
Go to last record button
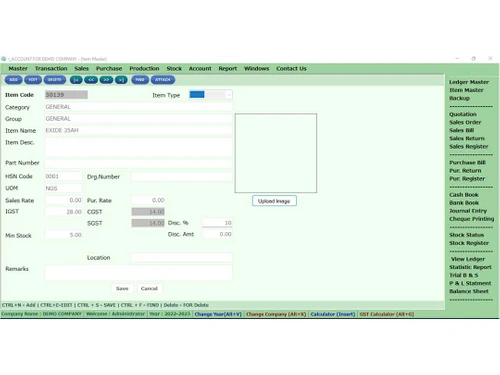click(x=121, y=80)
